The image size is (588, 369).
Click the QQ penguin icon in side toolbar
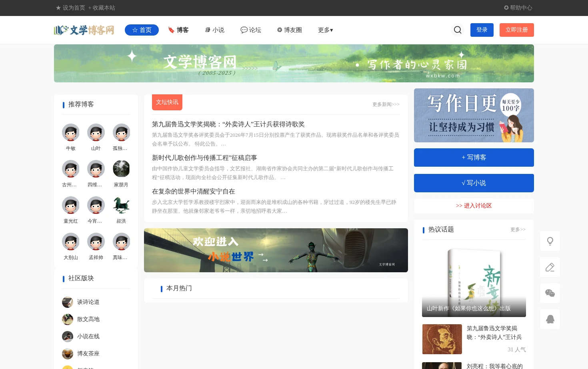(550, 319)
